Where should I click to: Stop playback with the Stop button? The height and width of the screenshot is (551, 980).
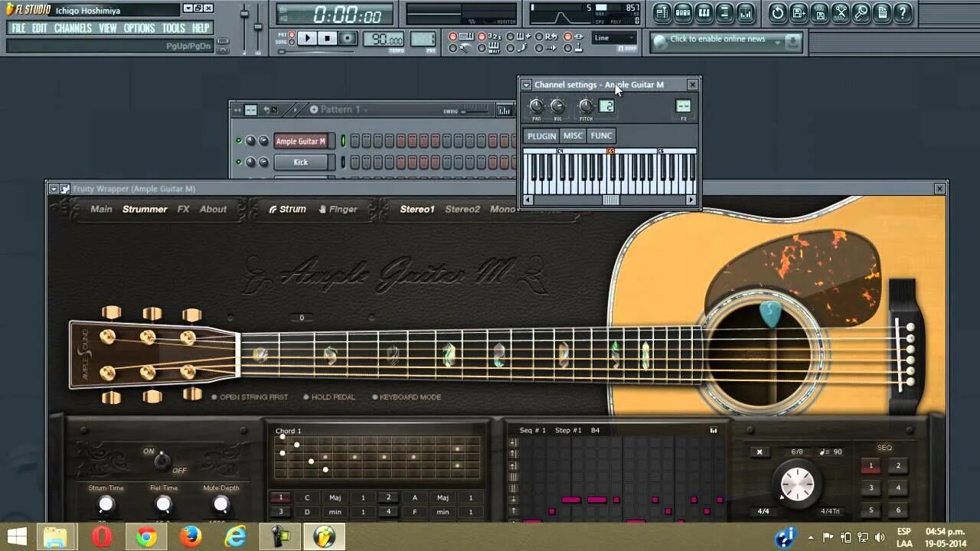click(x=328, y=38)
